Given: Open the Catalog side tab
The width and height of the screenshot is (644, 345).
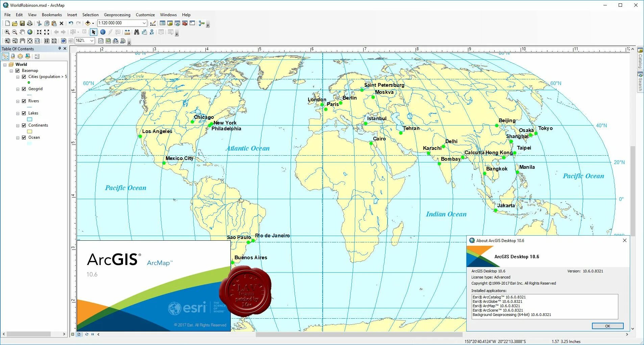Looking at the screenshot, I should coord(640,58).
